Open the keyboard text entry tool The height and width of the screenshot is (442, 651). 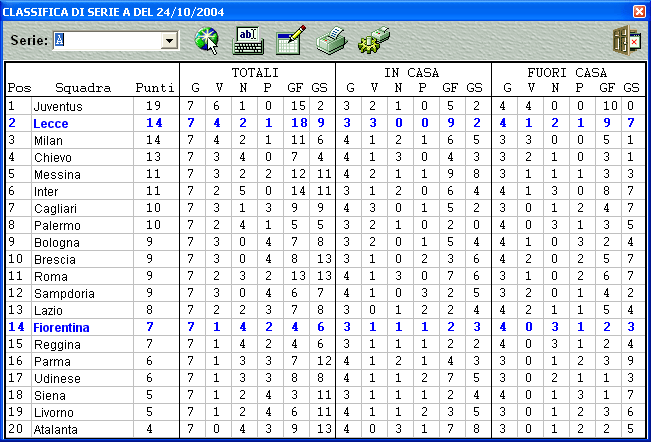point(247,40)
